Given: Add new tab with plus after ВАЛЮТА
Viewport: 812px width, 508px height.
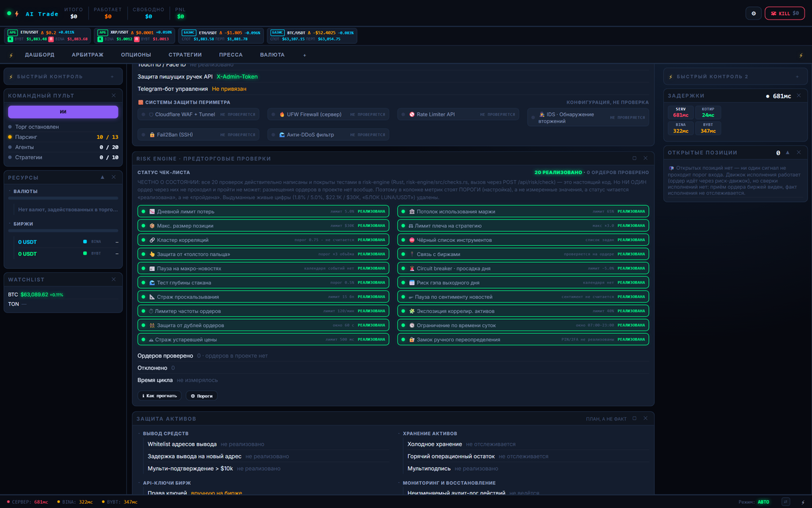Looking at the screenshot, I should (x=304, y=55).
